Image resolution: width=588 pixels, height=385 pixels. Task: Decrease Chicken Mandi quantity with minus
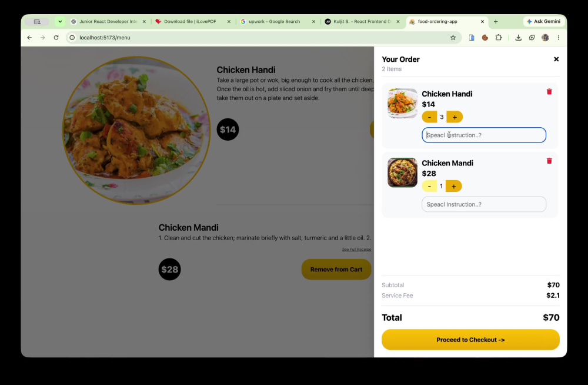pyautogui.click(x=429, y=186)
